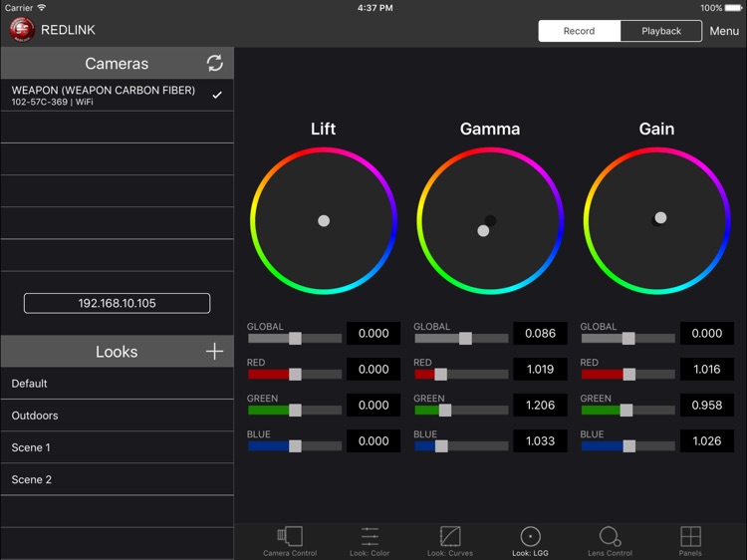Click Lift RED value field
Image resolution: width=747 pixels, height=560 pixels.
pyautogui.click(x=373, y=369)
